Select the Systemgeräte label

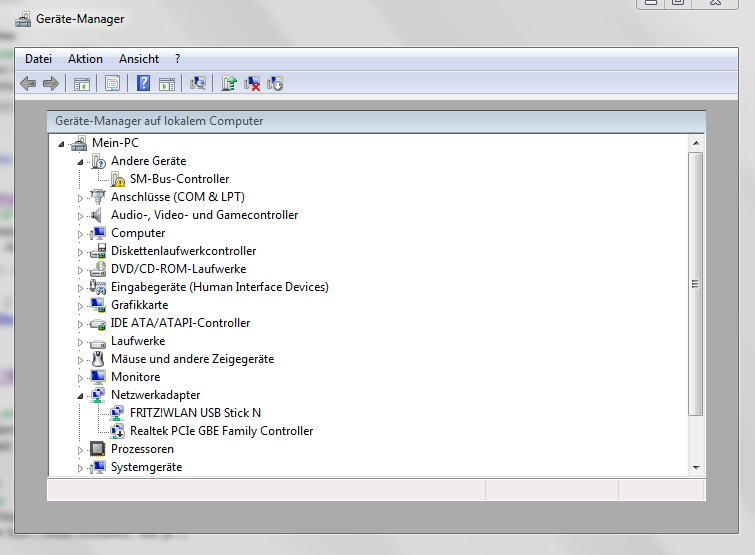point(146,467)
